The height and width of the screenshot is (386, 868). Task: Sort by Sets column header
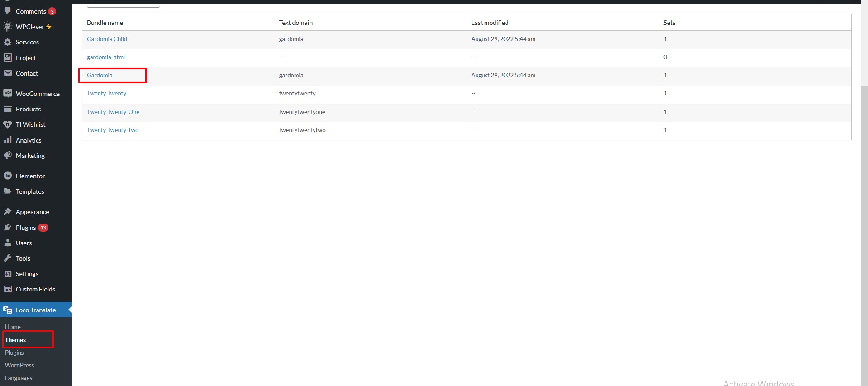pos(669,23)
